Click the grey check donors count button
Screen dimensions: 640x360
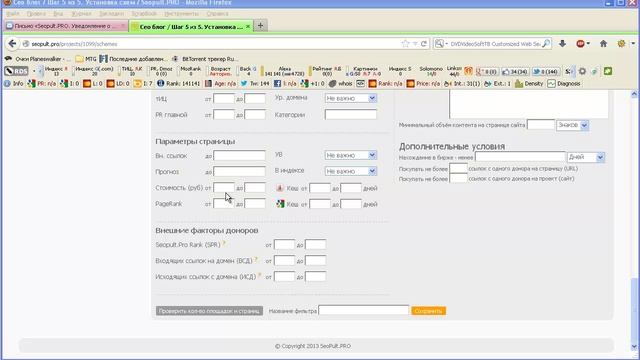click(209, 311)
